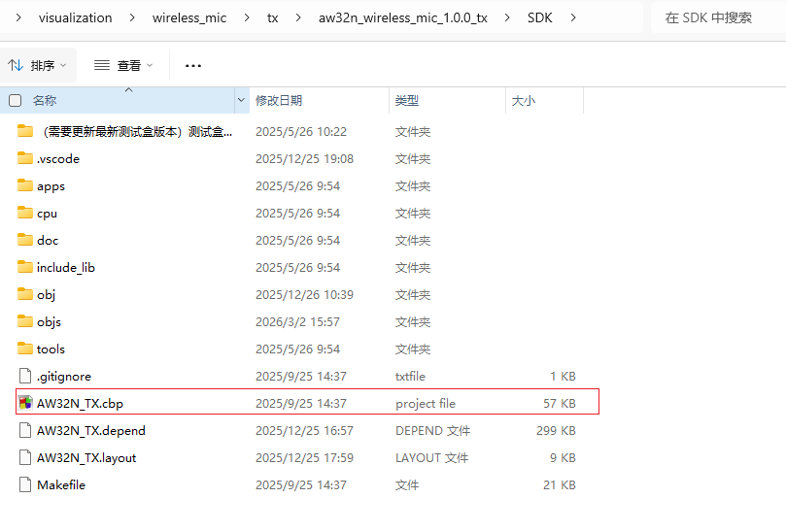Viewport: 786px width, 532px height.
Task: Select file name AW32N_TX.cbp
Action: click(81, 403)
